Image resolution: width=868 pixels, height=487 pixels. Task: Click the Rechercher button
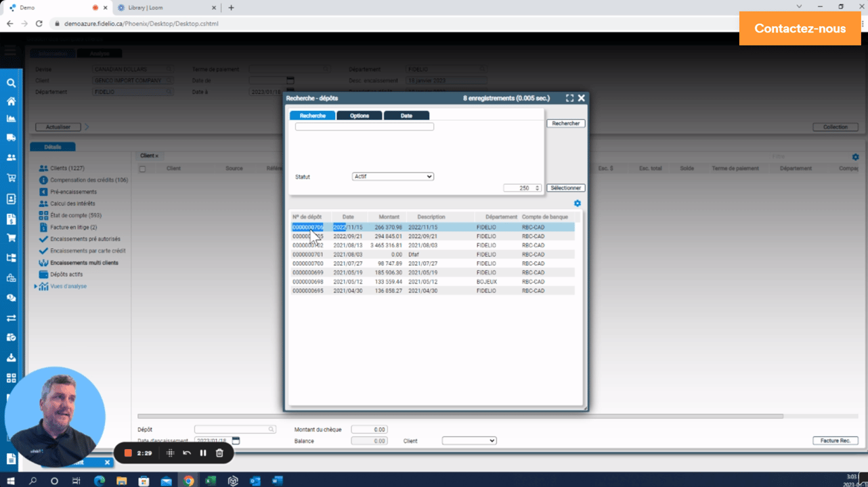click(565, 124)
